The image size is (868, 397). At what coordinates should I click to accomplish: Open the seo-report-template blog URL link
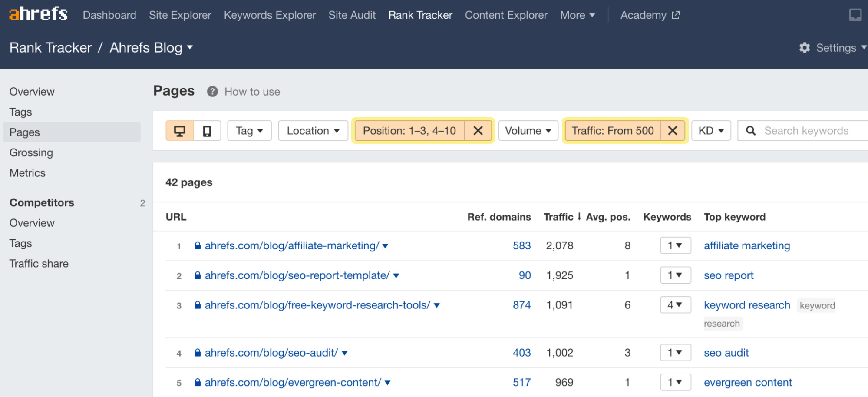(297, 275)
